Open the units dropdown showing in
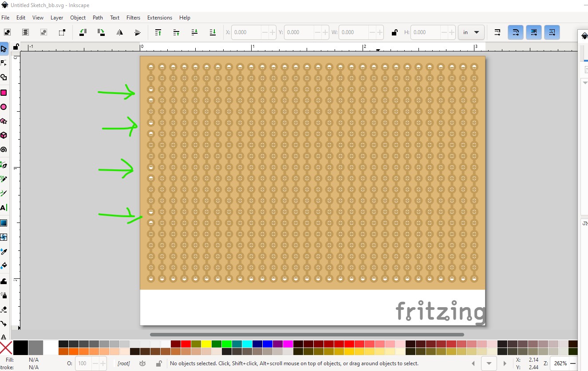The image size is (588, 371). coord(471,32)
